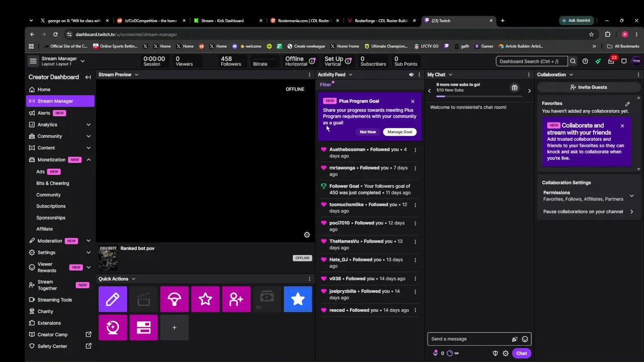Open Stream Preview three-dot options
The width and height of the screenshot is (644, 362).
(309, 74)
